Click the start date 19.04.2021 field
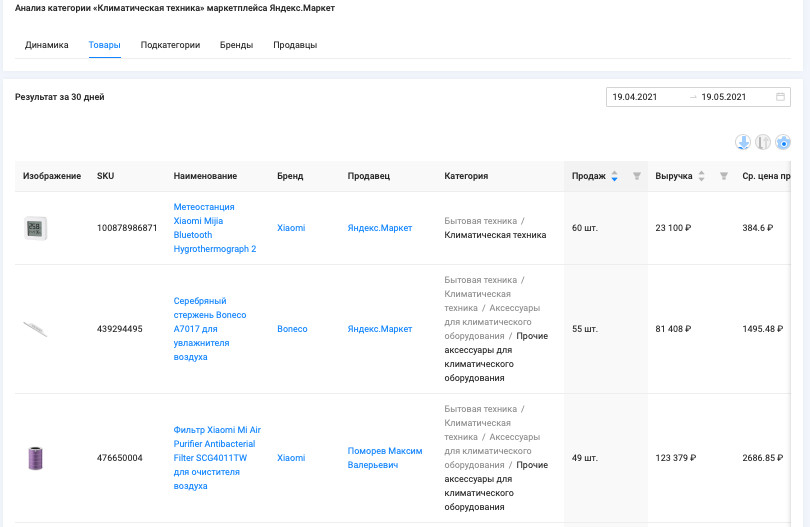This screenshot has width=810, height=527. 635,97
